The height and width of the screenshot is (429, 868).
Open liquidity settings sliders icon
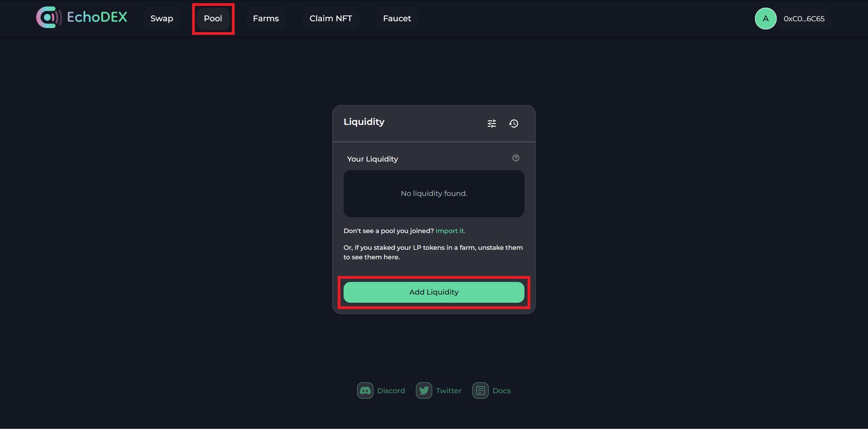pos(492,124)
